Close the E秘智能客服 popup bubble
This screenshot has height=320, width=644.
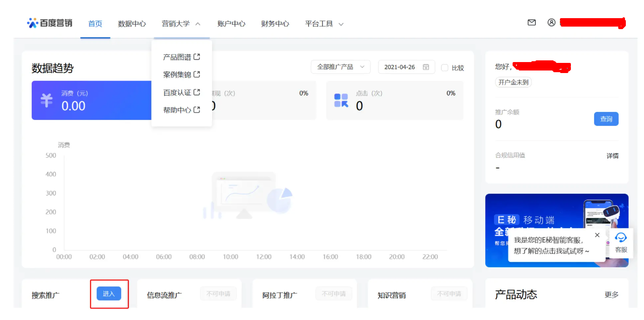pos(597,235)
